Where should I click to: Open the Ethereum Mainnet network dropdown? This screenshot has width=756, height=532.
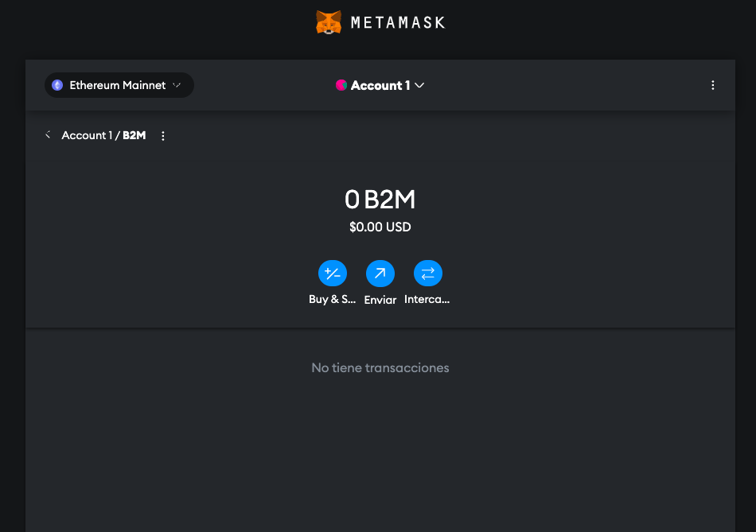pyautogui.click(x=119, y=85)
